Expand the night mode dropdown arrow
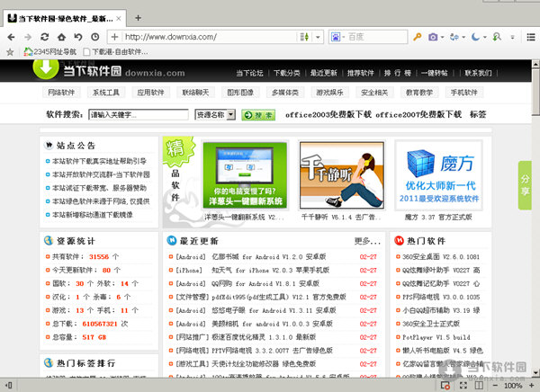The width and height of the screenshot is (540, 392). tap(485, 37)
